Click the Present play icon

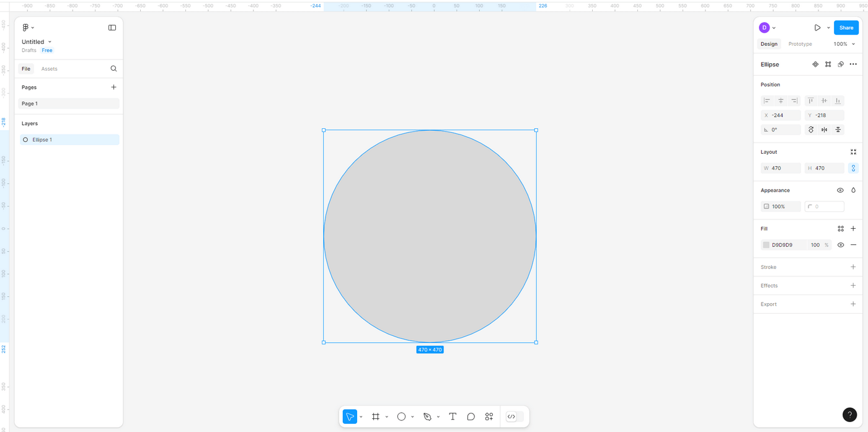pos(817,28)
